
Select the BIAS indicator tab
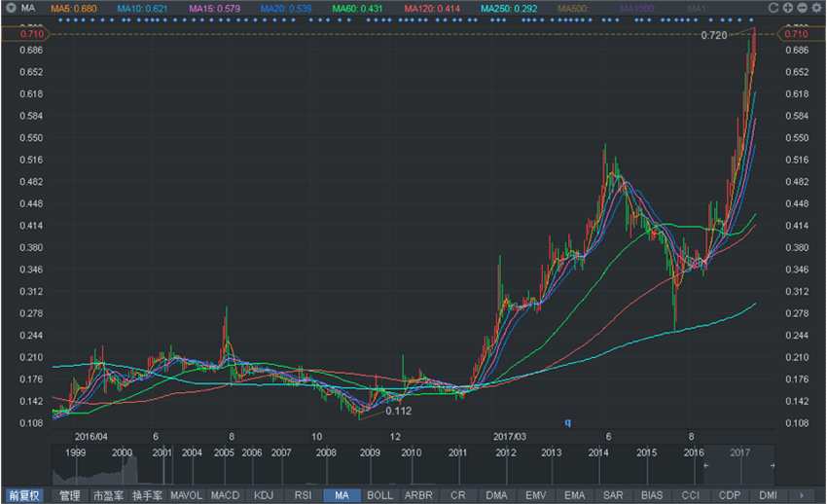[652, 495]
